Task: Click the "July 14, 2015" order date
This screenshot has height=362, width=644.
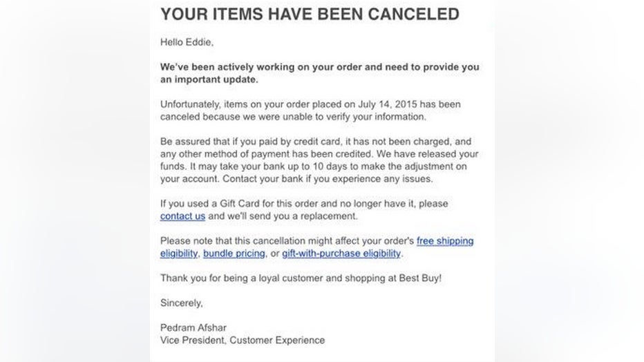Action: click(x=388, y=104)
